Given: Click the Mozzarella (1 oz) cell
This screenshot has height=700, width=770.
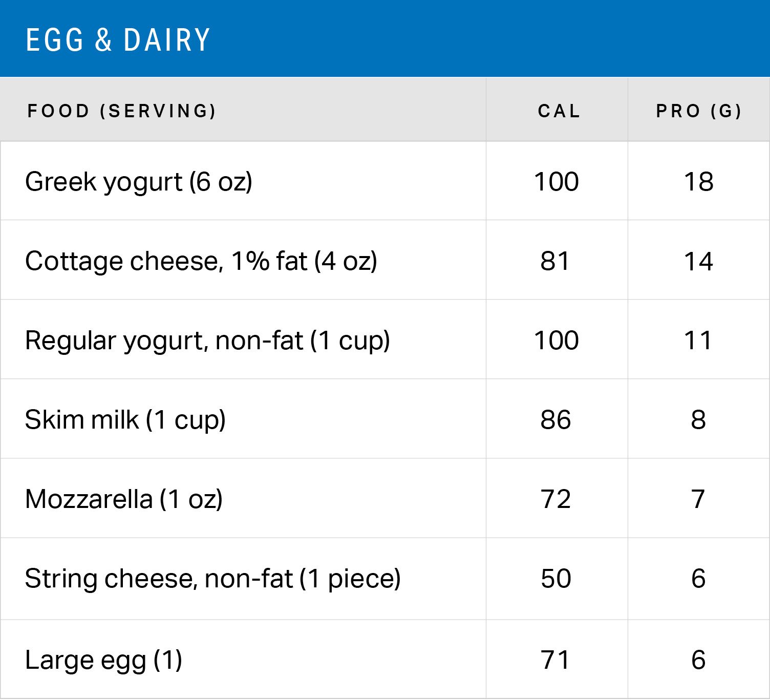Looking at the screenshot, I should point(124,499).
